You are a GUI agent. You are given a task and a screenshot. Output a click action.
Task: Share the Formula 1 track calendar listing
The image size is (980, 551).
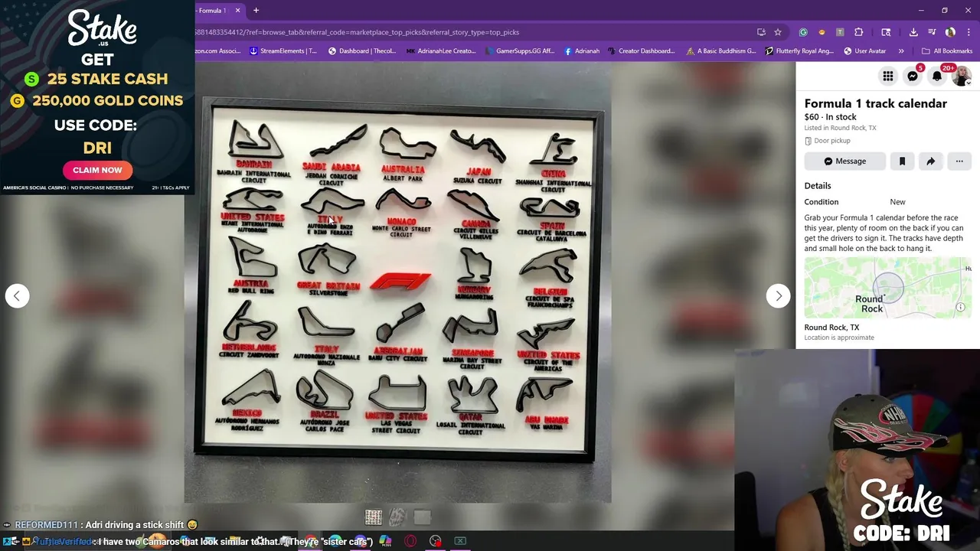coord(930,161)
